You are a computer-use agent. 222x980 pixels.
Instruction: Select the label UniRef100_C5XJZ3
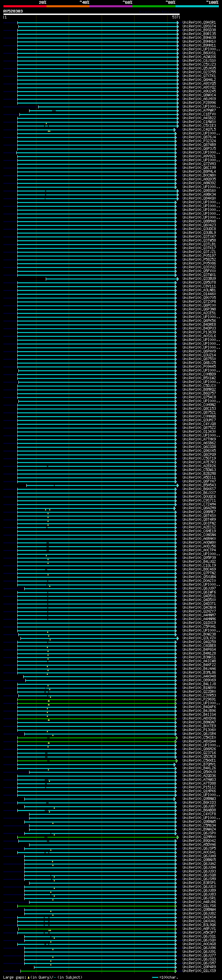point(199,64)
